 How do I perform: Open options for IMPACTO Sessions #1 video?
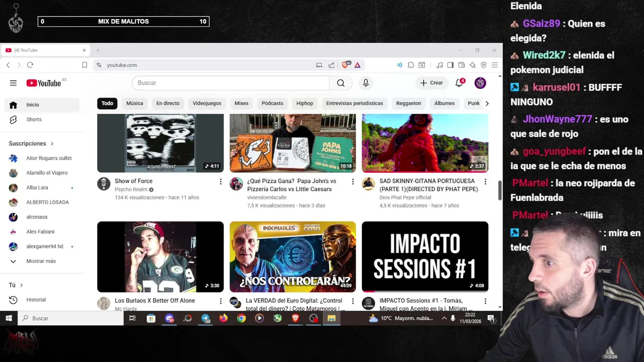pos(485,301)
